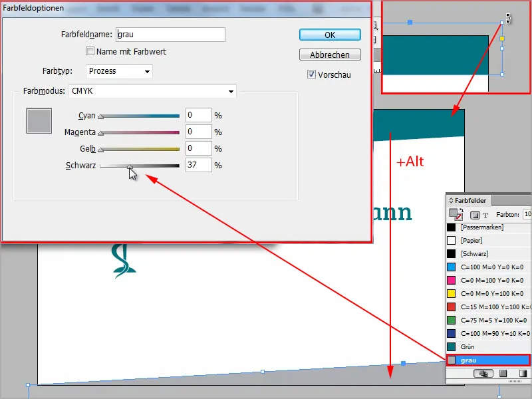
Task: Select the blue C=100 M=90 Y=10 K=0 swatch
Action: [489, 334]
